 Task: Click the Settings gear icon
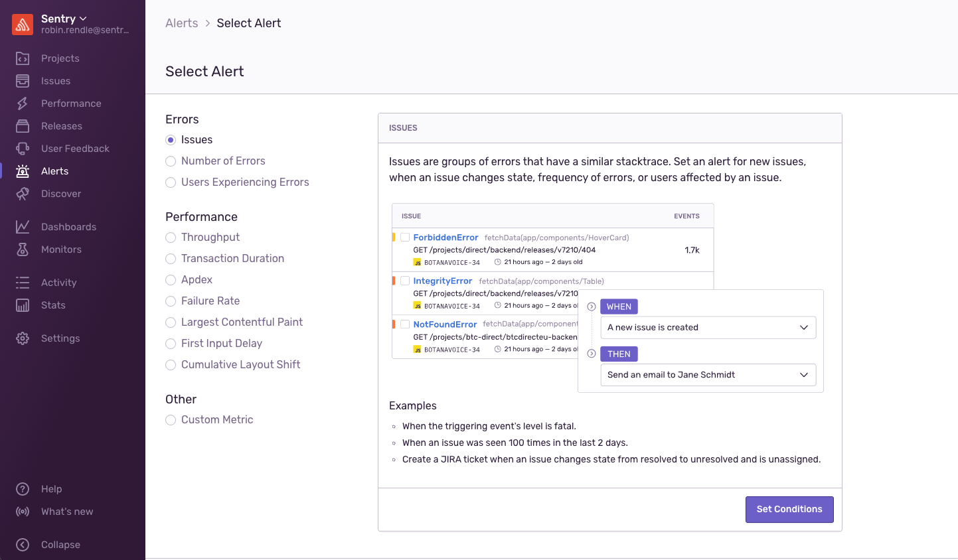tap(23, 338)
